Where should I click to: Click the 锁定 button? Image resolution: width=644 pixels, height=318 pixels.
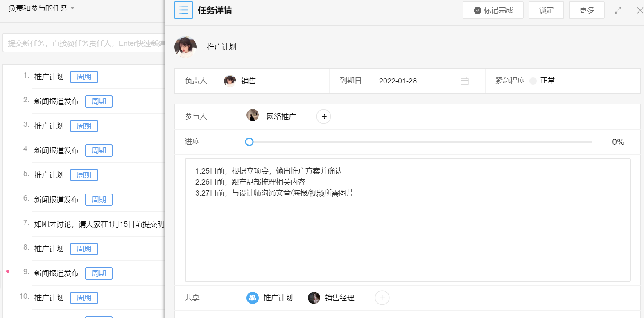(x=546, y=10)
